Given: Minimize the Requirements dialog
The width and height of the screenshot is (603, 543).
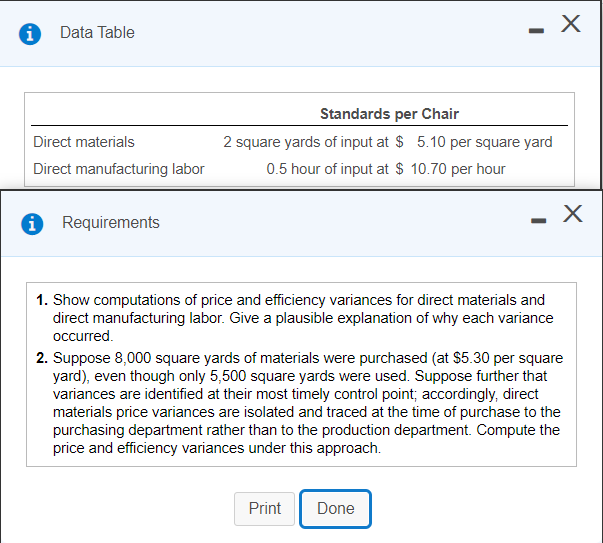Looking at the screenshot, I should 537,218.
